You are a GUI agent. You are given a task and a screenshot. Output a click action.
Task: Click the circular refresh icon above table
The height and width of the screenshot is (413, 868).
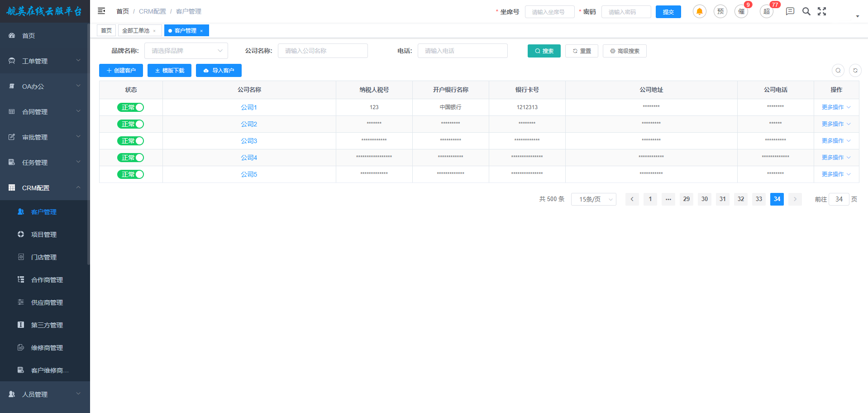pyautogui.click(x=855, y=71)
